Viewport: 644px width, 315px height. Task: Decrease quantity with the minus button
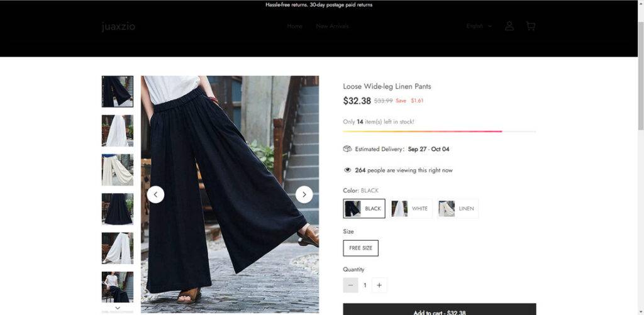point(350,285)
